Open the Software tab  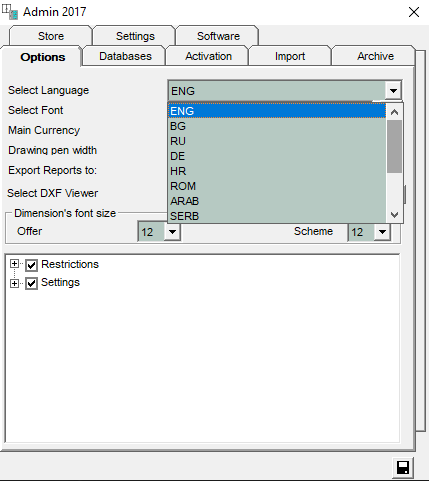[218, 36]
